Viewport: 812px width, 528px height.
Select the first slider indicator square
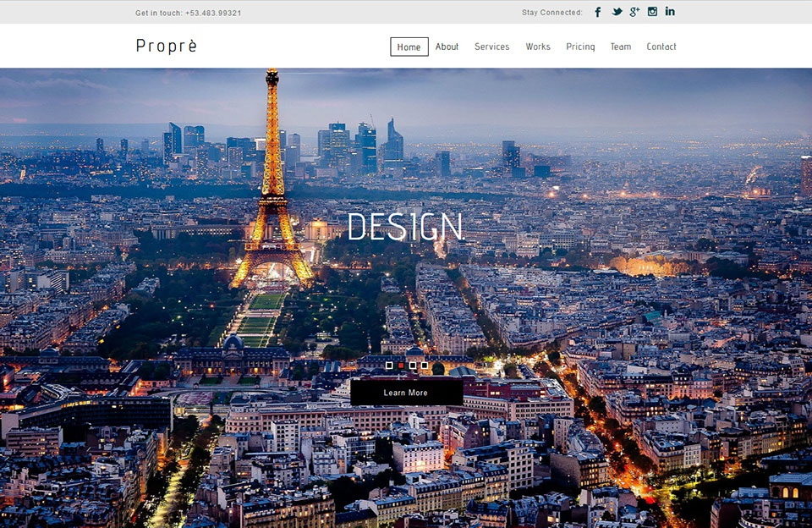(389, 366)
